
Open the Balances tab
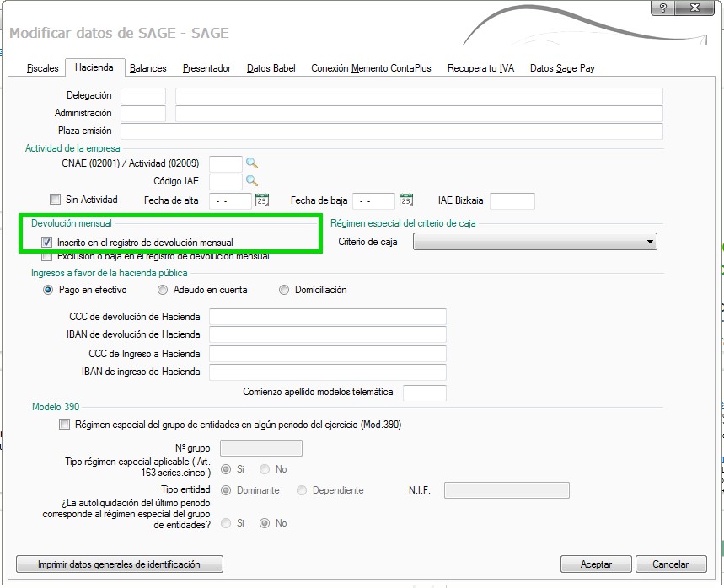pyautogui.click(x=147, y=68)
